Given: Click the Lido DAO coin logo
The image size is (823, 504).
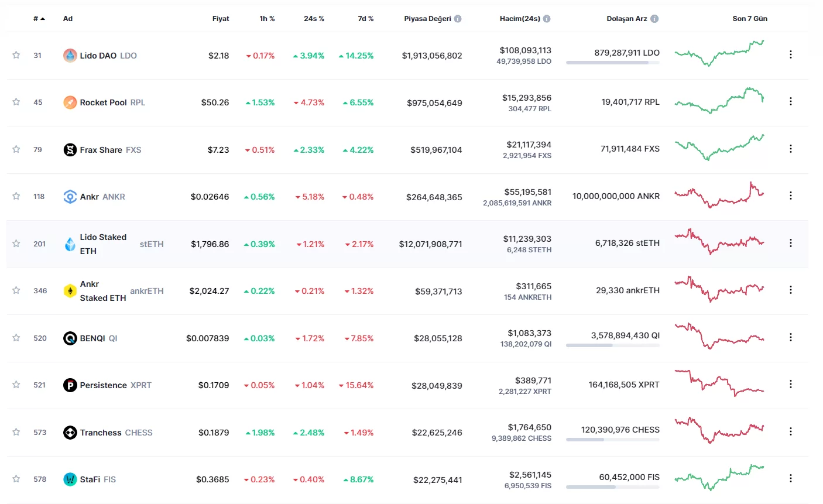Looking at the screenshot, I should pyautogui.click(x=70, y=56).
